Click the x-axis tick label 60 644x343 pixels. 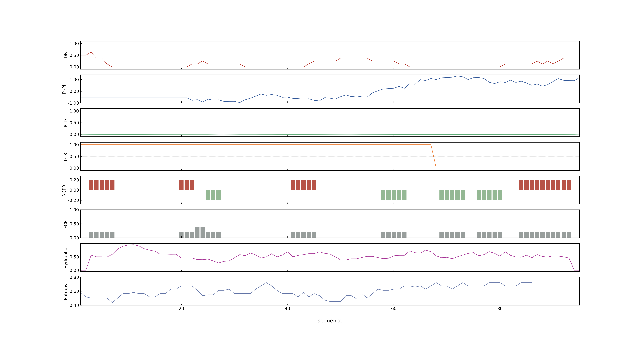[394, 309]
